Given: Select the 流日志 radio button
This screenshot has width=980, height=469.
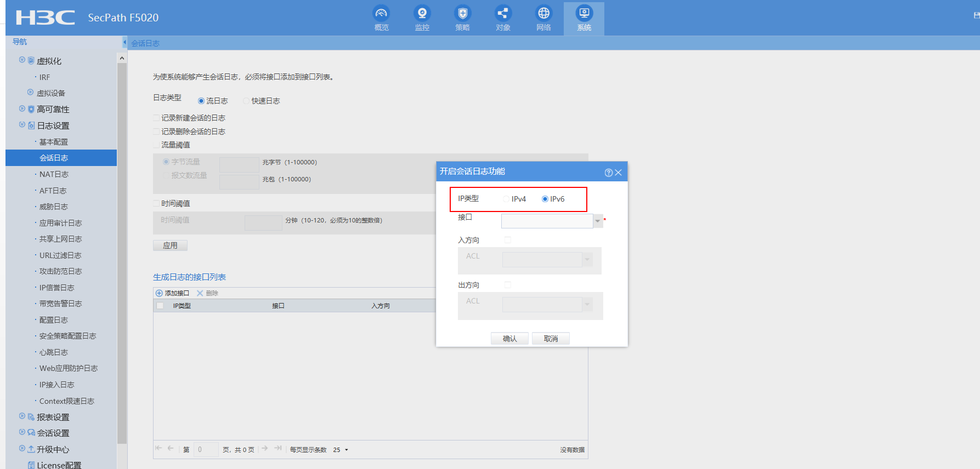Looking at the screenshot, I should tap(201, 101).
